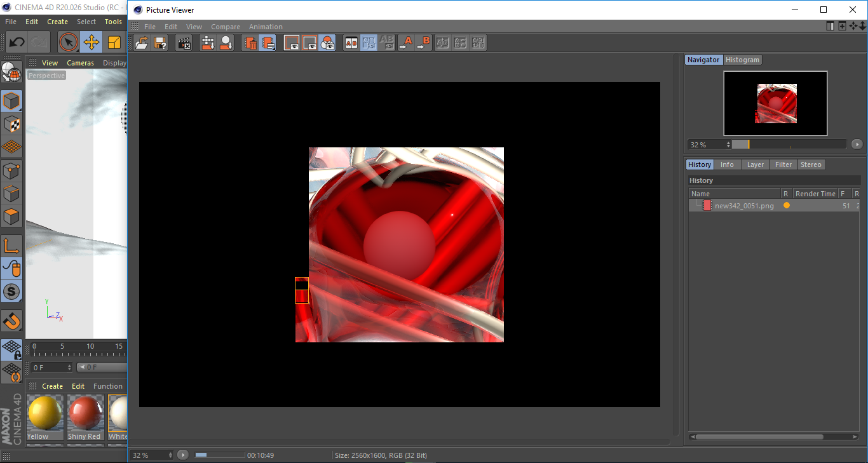Click the Make Editable globe icon
Image resolution: width=868 pixels, height=463 pixels.
(11, 72)
